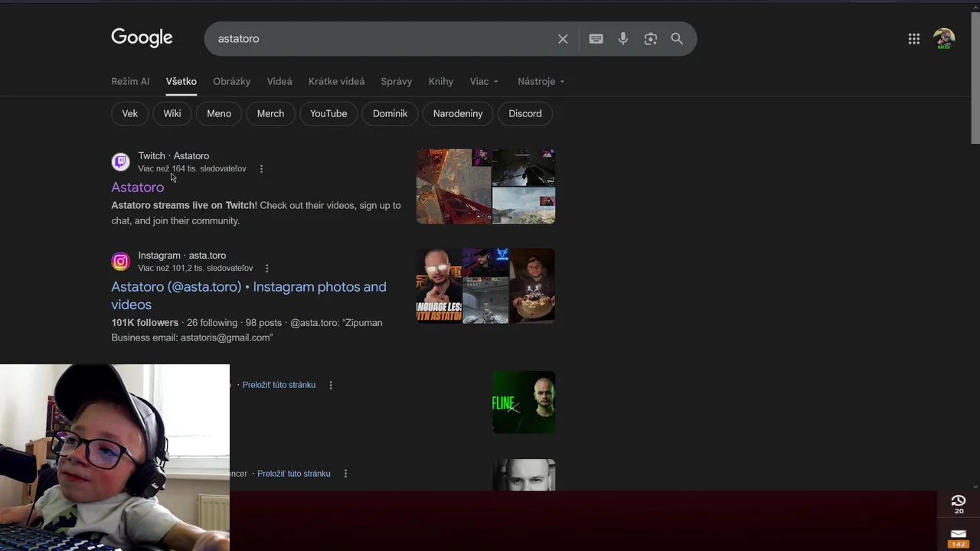Expand the Viac dropdown
This screenshot has width=980, height=551.
(484, 81)
